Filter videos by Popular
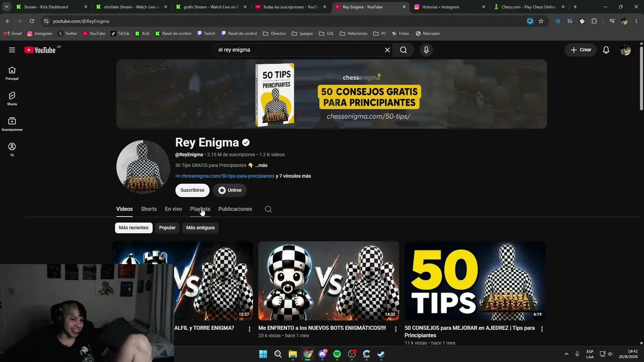 tap(167, 228)
